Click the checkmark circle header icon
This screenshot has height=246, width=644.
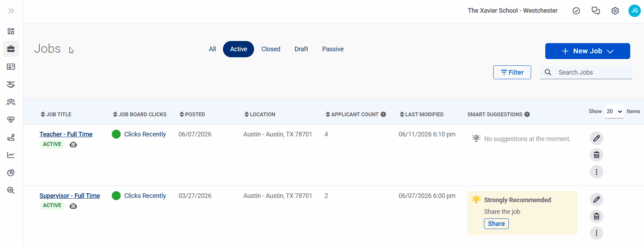tap(576, 11)
